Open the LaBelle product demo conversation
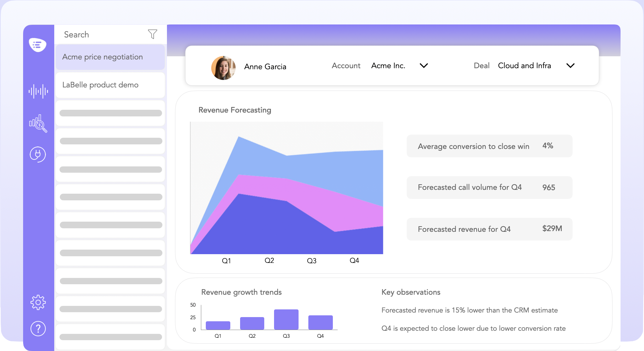The image size is (644, 351). click(x=100, y=85)
